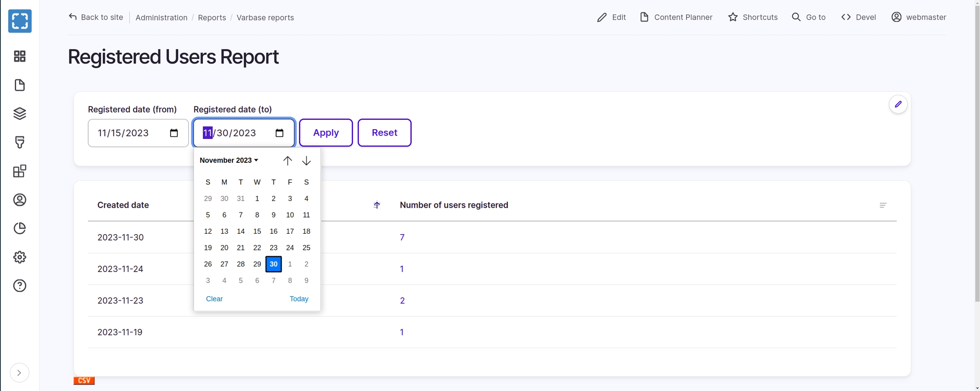Click the Apply button
980x391 pixels.
(326, 133)
